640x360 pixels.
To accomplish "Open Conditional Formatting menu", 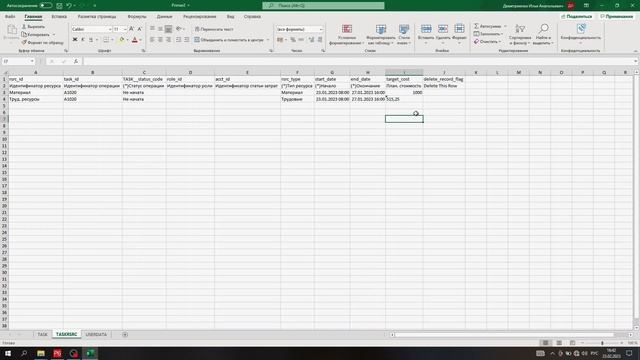I will [347, 34].
